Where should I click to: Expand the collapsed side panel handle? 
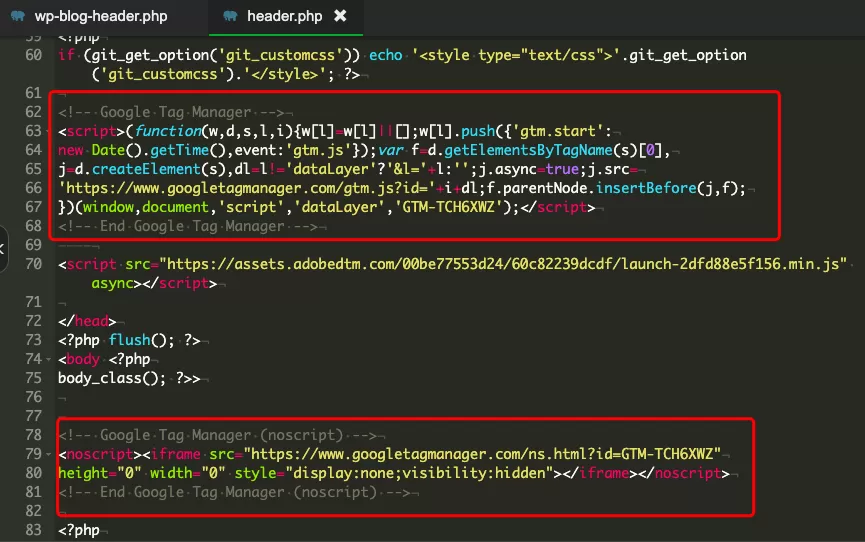tap(3, 249)
